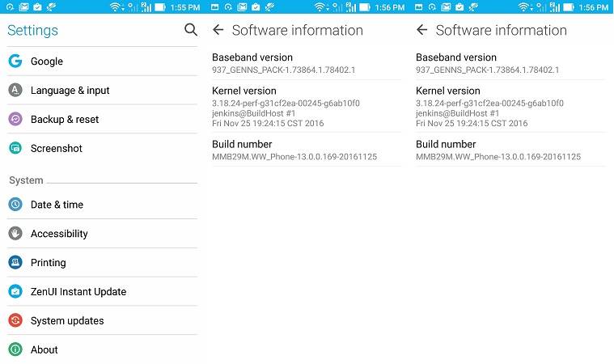Click the Settings title text
This screenshot has width=614, height=364.
32,31
